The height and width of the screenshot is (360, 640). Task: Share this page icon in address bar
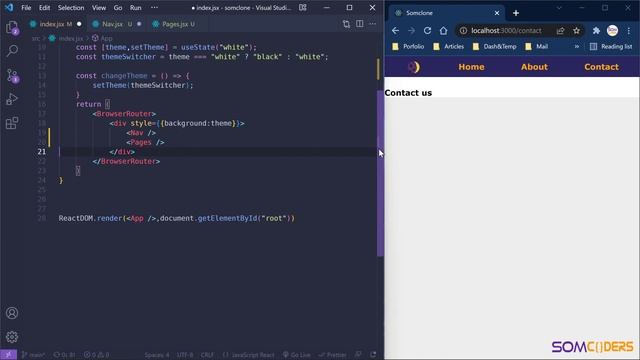coord(560,31)
